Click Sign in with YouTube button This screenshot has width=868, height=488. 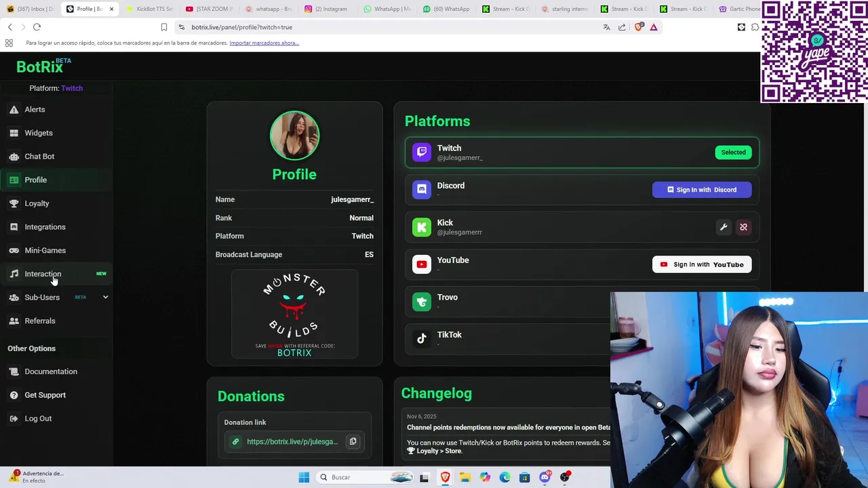(702, 264)
